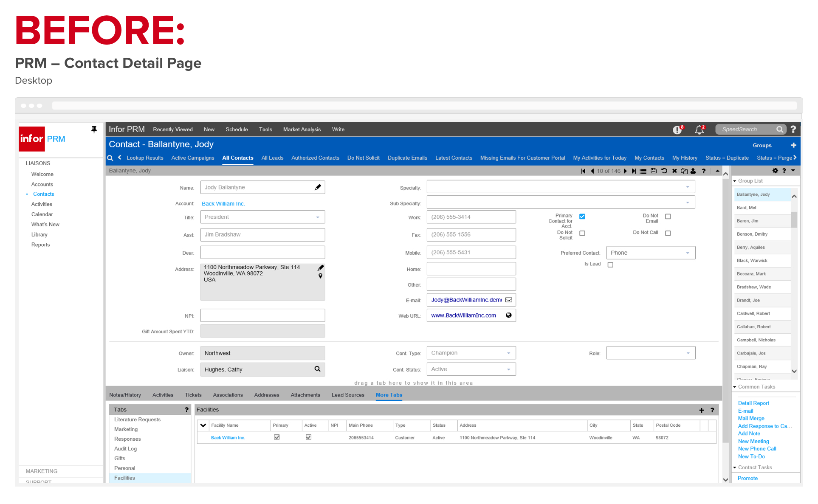Click the copy record icon in the toolbar
The height and width of the screenshot is (504, 818).
(x=684, y=171)
